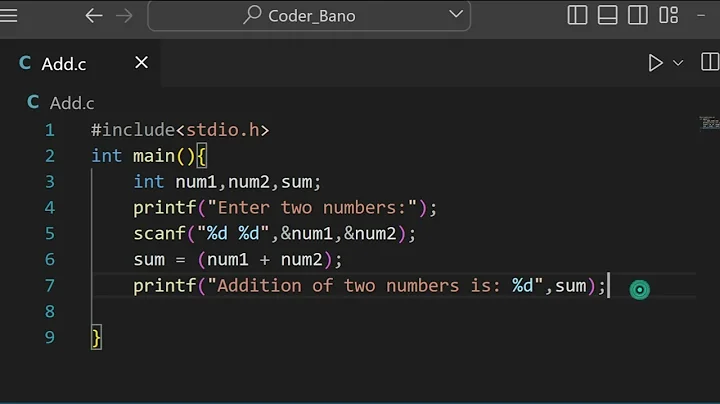The image size is (720, 404).
Task: Click the opening brace on line 2
Action: click(202, 156)
